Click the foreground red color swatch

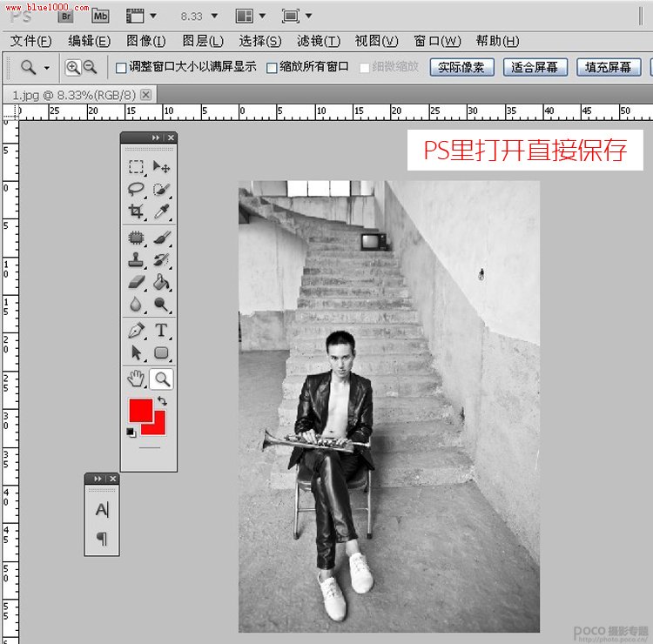click(x=140, y=410)
